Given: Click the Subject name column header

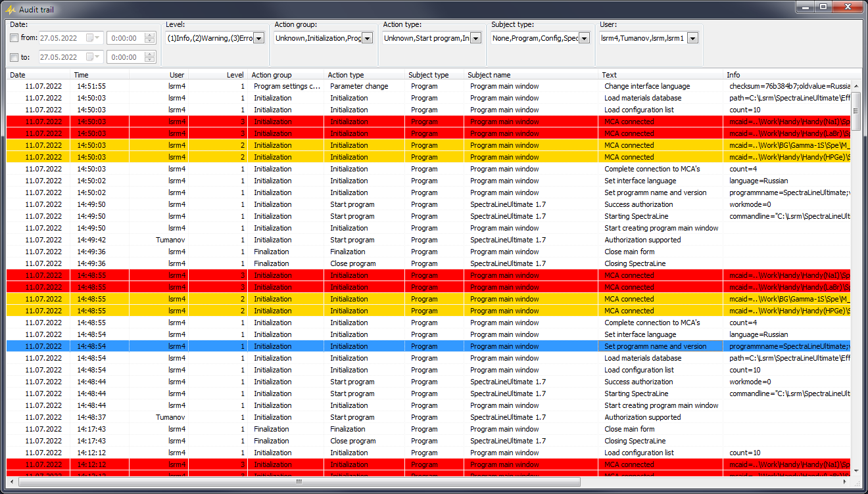Looking at the screenshot, I should [489, 75].
